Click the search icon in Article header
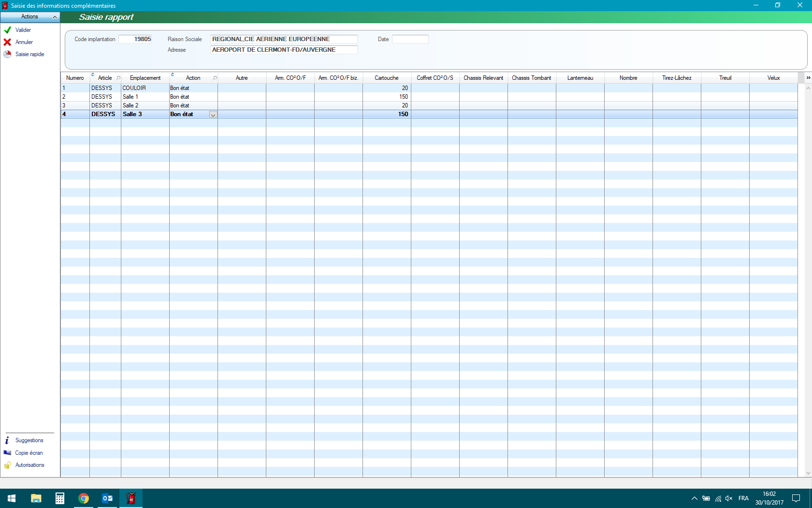The height and width of the screenshot is (508, 812). 118,78
